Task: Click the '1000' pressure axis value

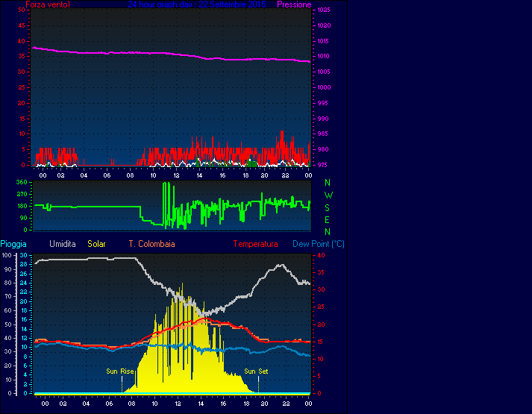Action: [323, 87]
